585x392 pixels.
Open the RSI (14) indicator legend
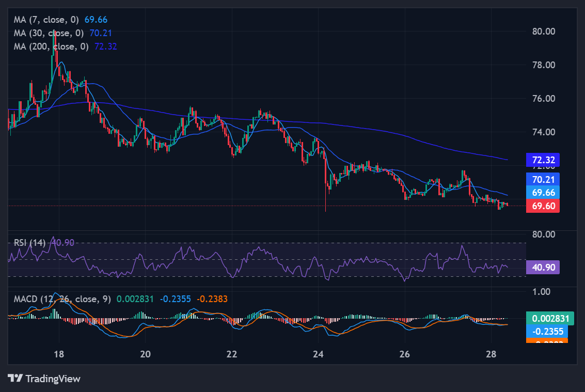tap(30, 242)
